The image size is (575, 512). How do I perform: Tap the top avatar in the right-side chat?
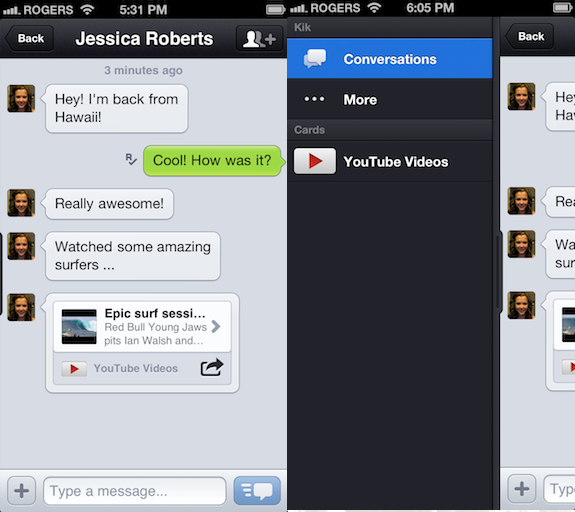coord(521,96)
